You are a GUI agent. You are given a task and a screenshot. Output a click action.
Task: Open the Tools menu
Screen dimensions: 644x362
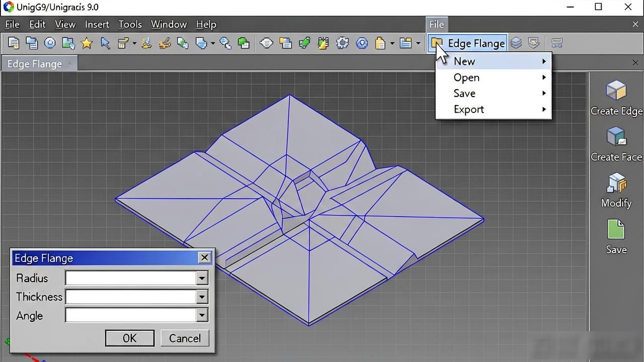pyautogui.click(x=130, y=24)
